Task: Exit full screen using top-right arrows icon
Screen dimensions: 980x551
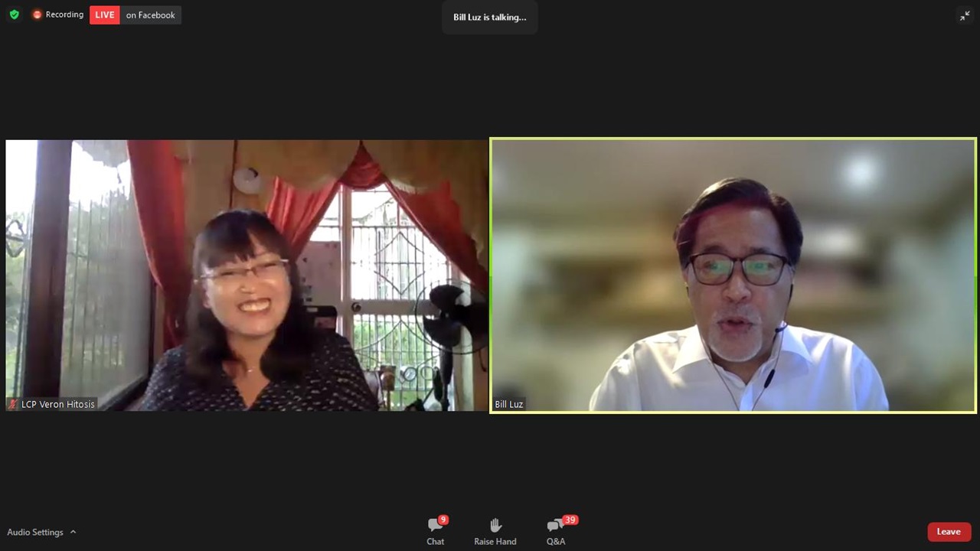Action: tap(965, 16)
